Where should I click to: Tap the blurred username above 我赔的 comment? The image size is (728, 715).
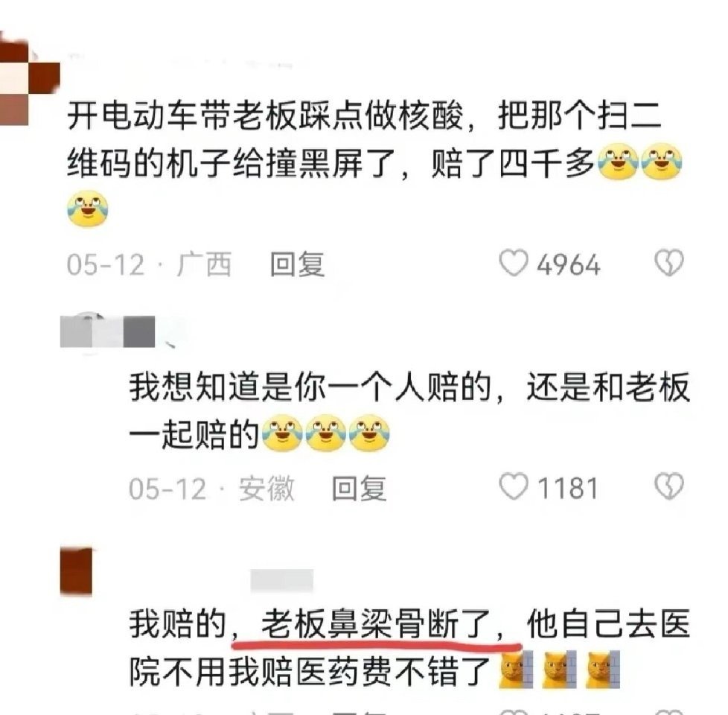pyautogui.click(x=282, y=580)
